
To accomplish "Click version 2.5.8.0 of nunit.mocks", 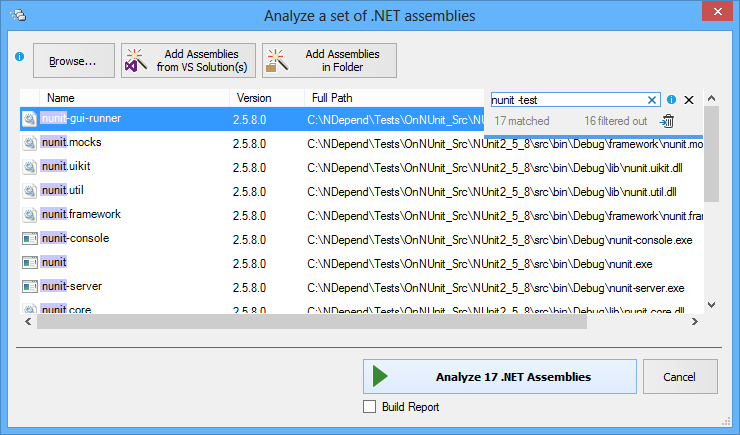I will (249, 144).
